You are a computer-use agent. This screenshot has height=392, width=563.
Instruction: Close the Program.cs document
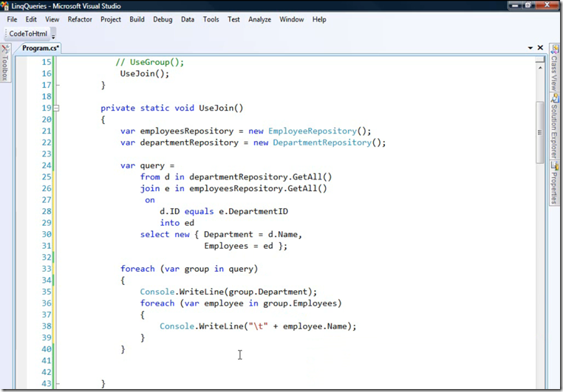[x=540, y=48]
